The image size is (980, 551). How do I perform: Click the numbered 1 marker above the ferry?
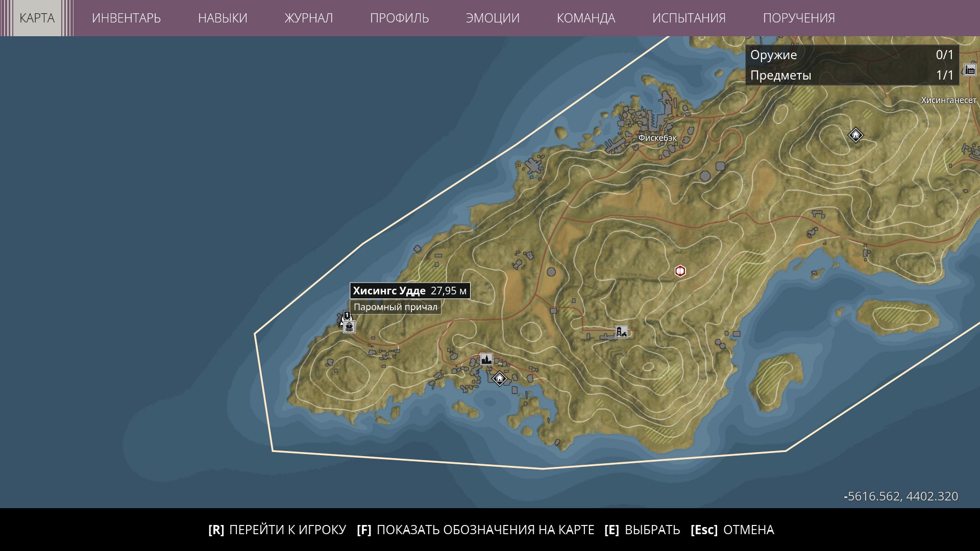pyautogui.click(x=347, y=315)
